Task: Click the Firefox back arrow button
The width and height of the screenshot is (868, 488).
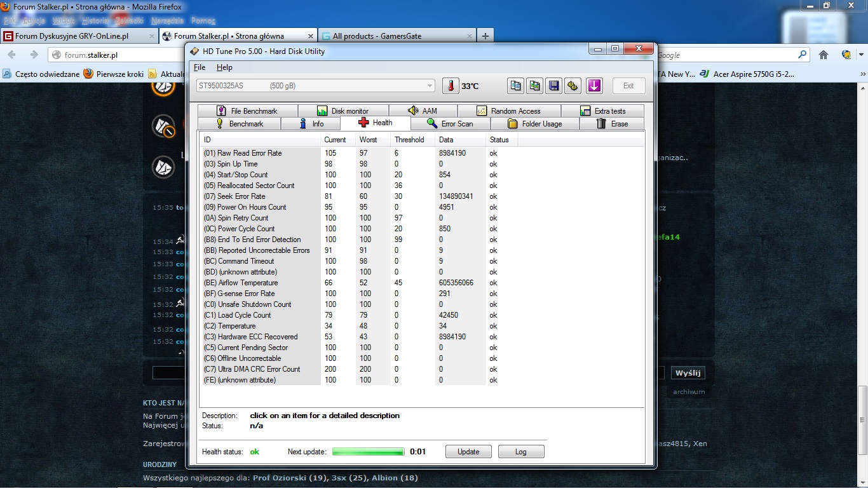Action: click(x=12, y=55)
